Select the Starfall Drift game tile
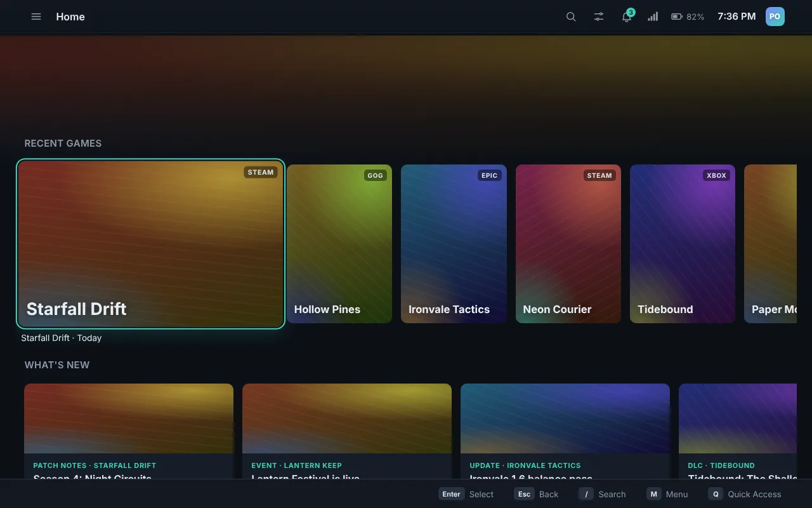Screen dimensions: 812x508 point(150,244)
